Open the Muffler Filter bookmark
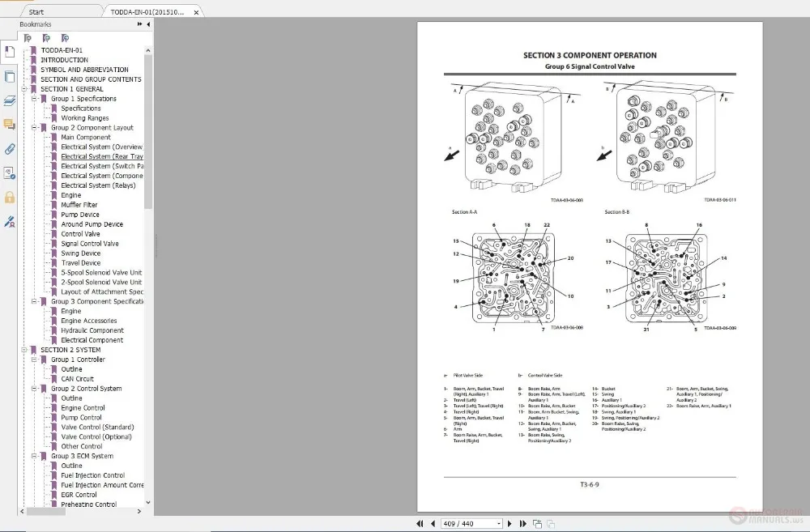 (79, 205)
